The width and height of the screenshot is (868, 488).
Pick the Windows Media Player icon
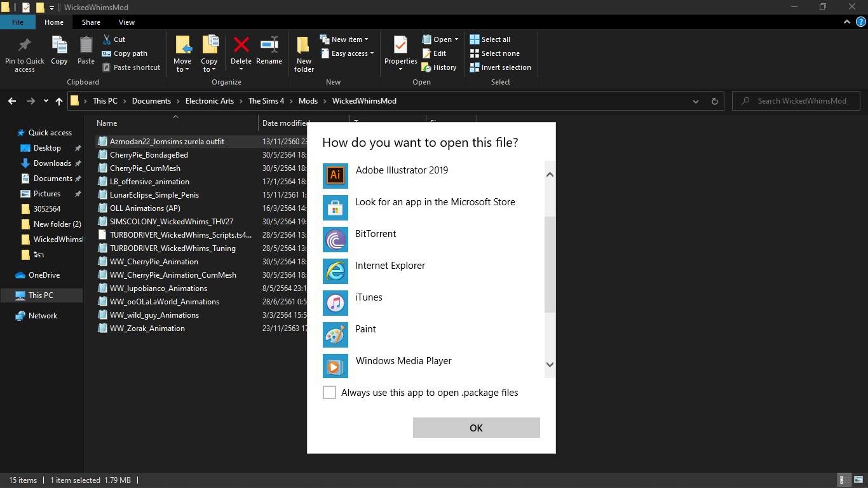(336, 367)
